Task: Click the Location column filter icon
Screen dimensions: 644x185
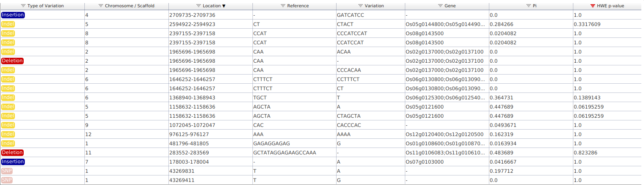Action: click(199, 6)
